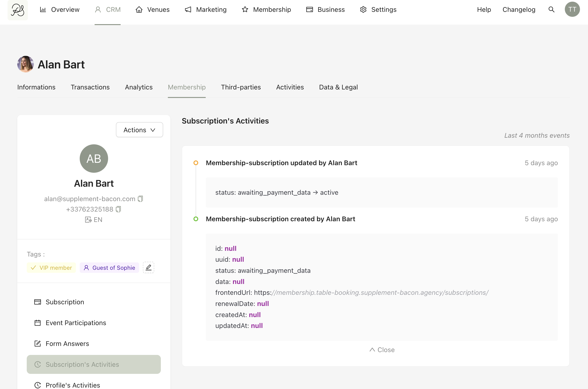Click the app logo in top-left corner
Image resolution: width=588 pixels, height=389 pixels.
pyautogui.click(x=18, y=10)
